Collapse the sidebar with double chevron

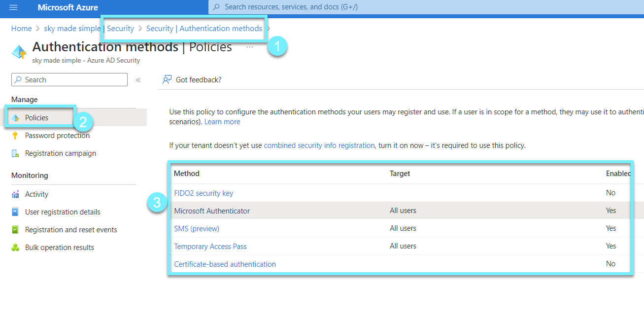[138, 80]
